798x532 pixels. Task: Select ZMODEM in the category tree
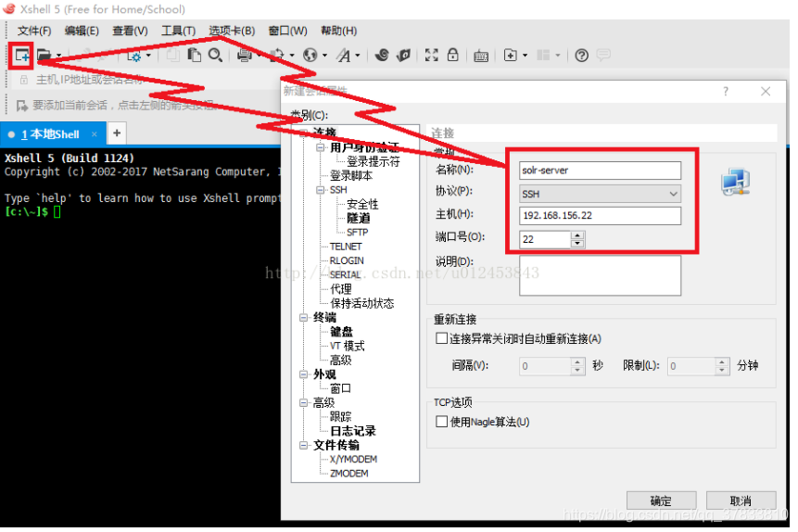[x=349, y=474]
